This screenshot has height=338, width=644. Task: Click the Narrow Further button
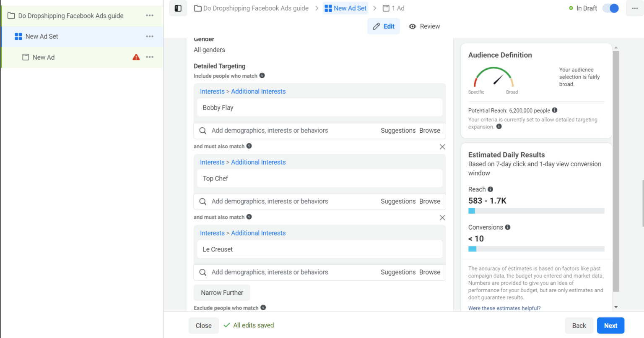pyautogui.click(x=222, y=293)
